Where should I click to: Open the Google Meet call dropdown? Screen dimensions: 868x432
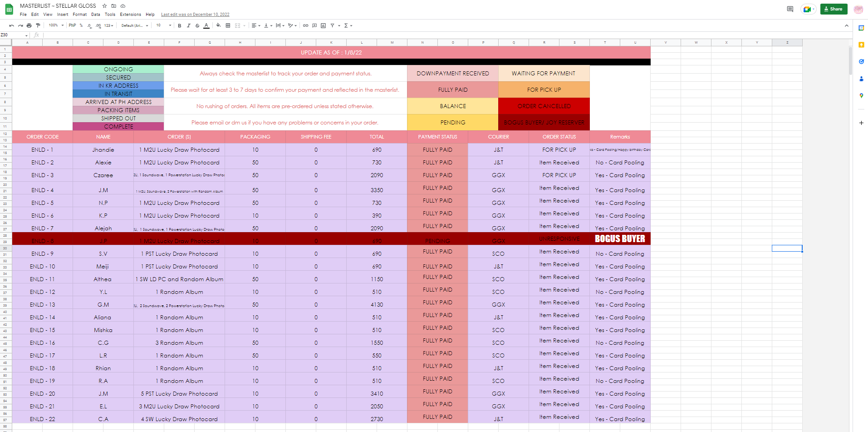814,9
